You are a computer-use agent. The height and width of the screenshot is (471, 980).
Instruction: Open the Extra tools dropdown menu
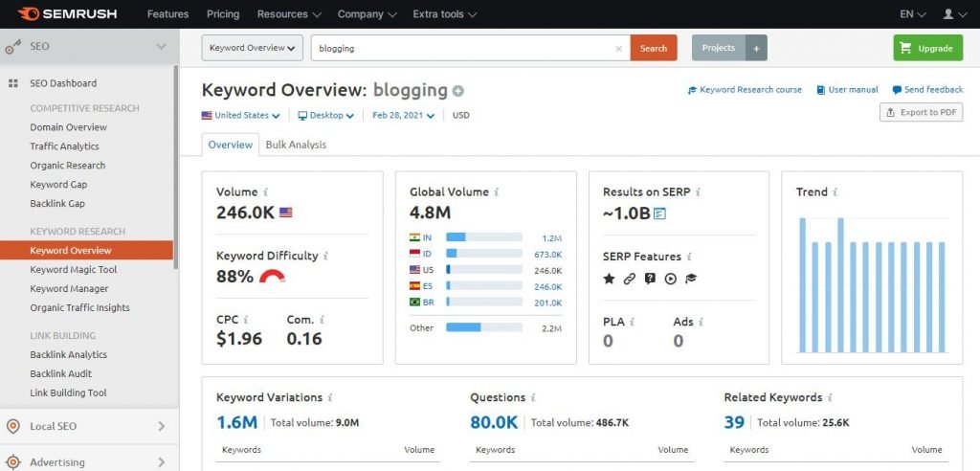point(444,13)
